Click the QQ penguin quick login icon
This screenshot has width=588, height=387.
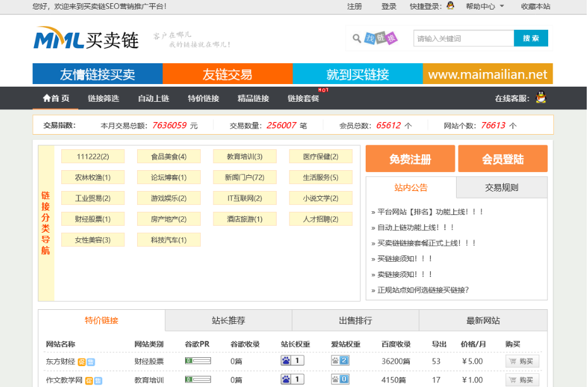coord(450,6)
